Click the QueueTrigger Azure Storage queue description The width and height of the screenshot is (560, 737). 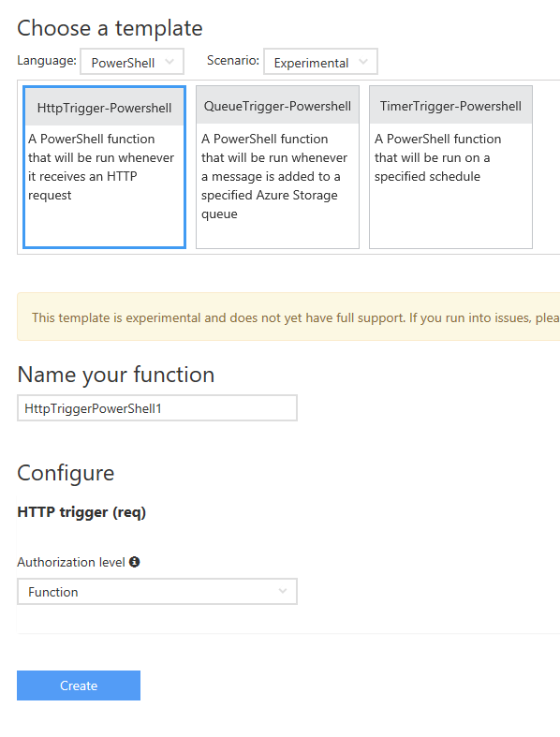point(274,176)
